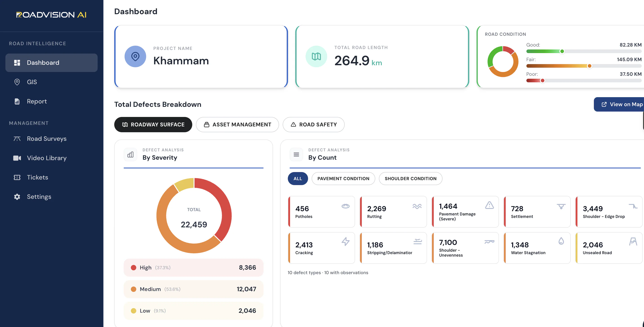Filter by Pavement Condition
The image size is (644, 327).
(343, 179)
